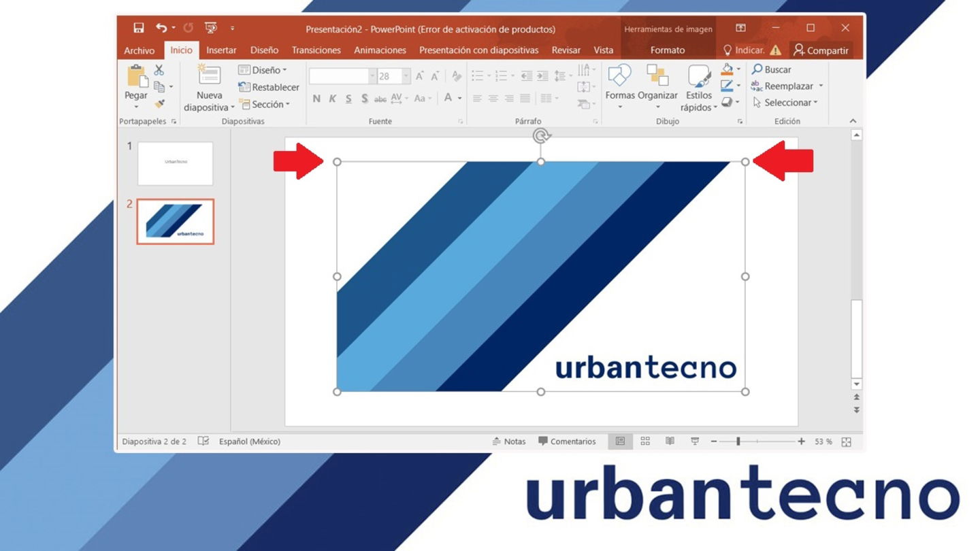The image size is (980, 551).
Task: Click the increase indent icon
Action: tap(542, 76)
